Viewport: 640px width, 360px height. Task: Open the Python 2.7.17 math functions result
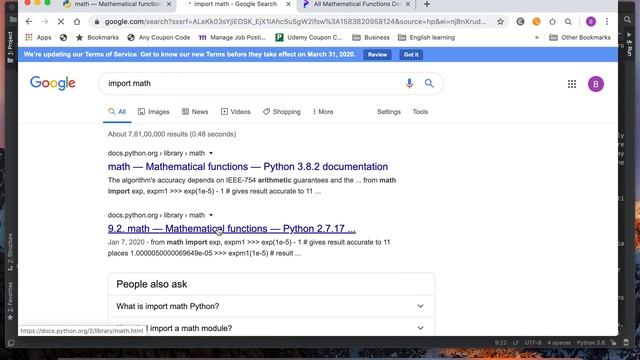232,229
